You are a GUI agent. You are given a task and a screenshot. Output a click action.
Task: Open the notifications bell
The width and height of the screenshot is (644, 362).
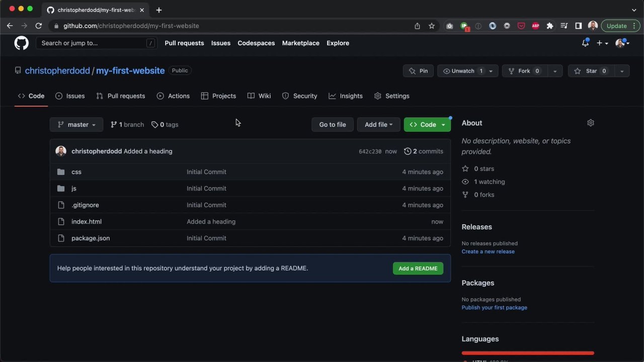pyautogui.click(x=585, y=43)
